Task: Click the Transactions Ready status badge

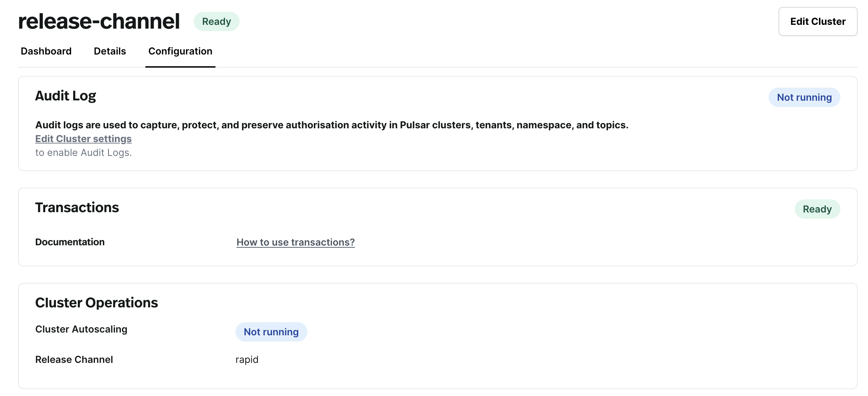Action: [817, 209]
